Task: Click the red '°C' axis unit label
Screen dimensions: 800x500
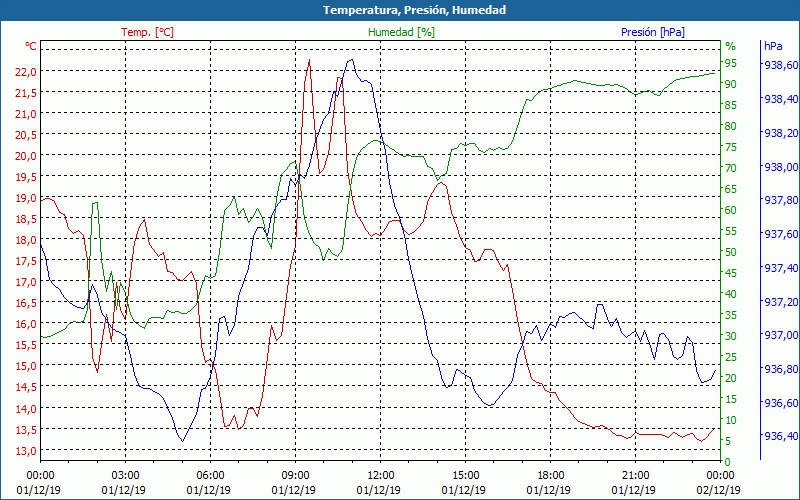Action: click(31, 46)
